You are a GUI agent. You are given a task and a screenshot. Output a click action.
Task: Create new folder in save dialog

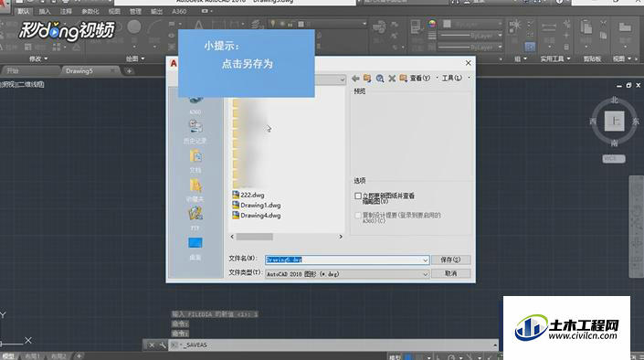click(x=404, y=79)
